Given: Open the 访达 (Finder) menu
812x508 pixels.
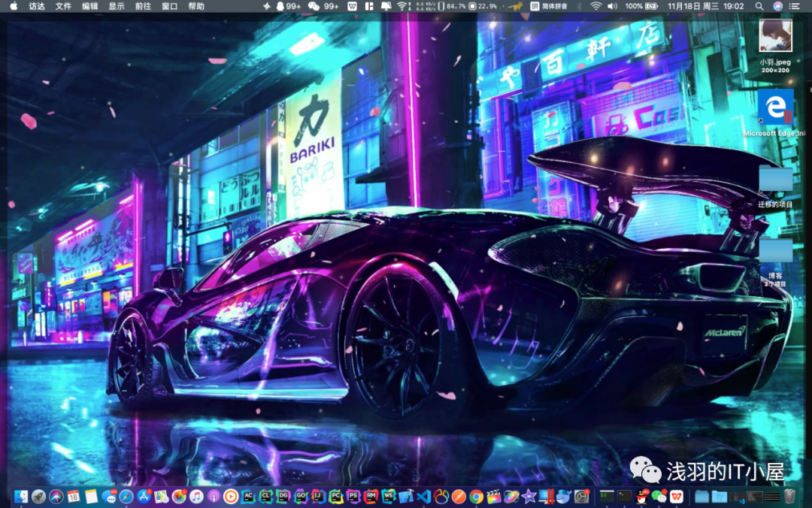Looking at the screenshot, I should coord(37,6).
